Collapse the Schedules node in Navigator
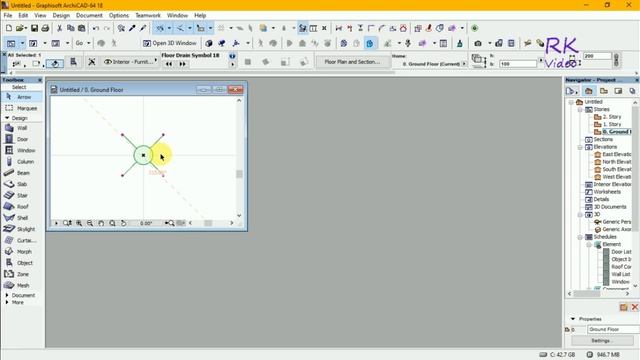640x360 pixels. pyautogui.click(x=580, y=237)
